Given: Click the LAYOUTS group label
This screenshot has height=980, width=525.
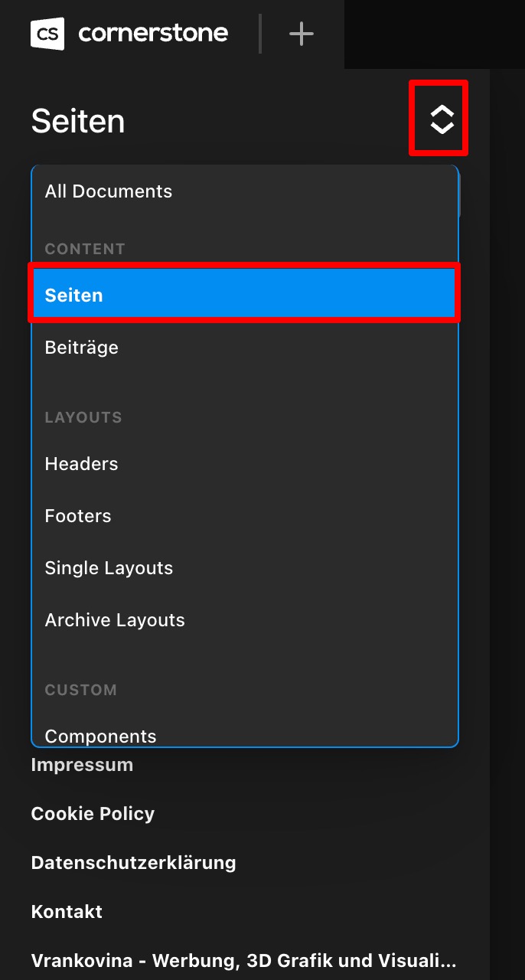Looking at the screenshot, I should [x=83, y=417].
